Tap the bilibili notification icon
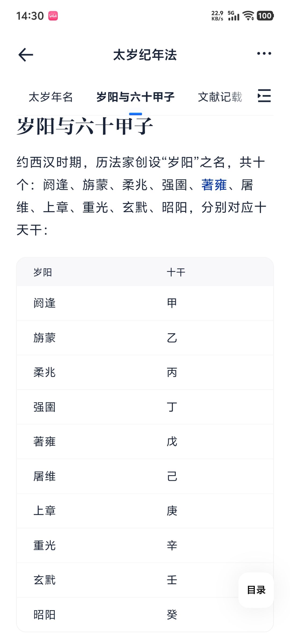 [53, 16]
